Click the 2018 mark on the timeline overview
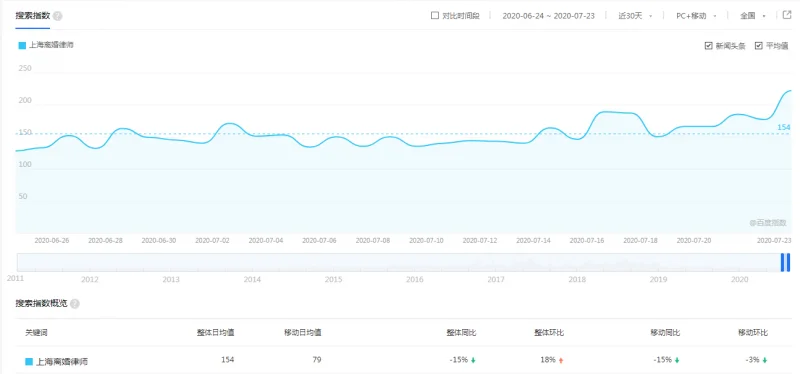 (577, 280)
